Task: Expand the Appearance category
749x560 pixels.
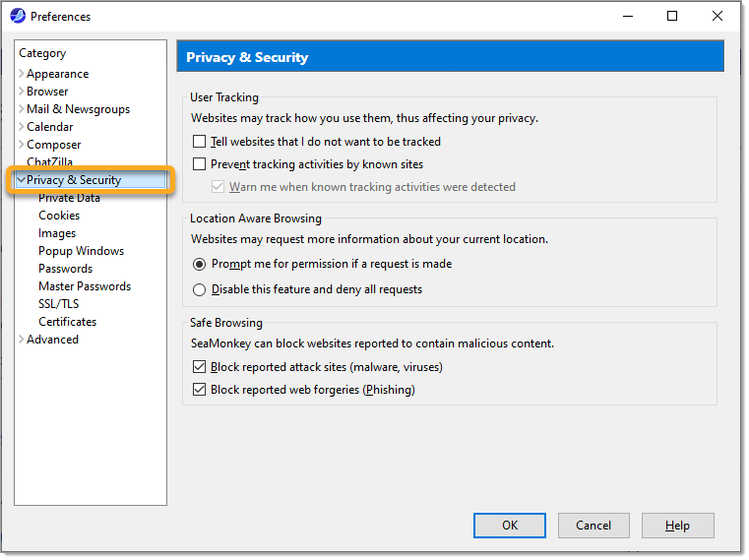Action: (x=22, y=74)
